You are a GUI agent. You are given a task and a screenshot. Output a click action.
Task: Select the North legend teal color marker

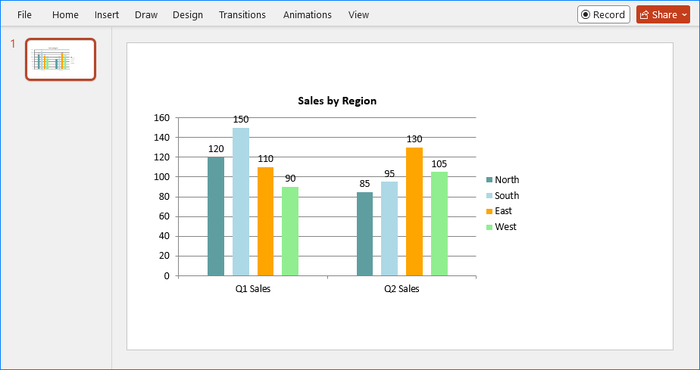point(489,180)
